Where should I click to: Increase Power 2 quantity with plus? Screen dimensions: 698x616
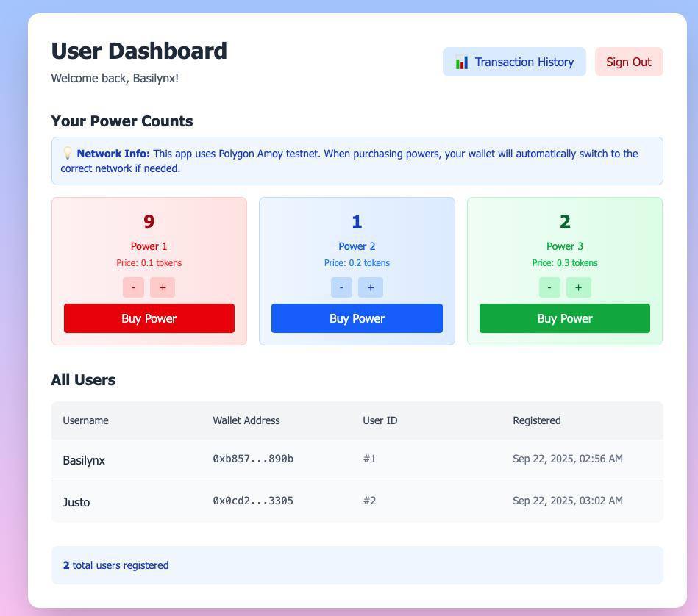[371, 287]
